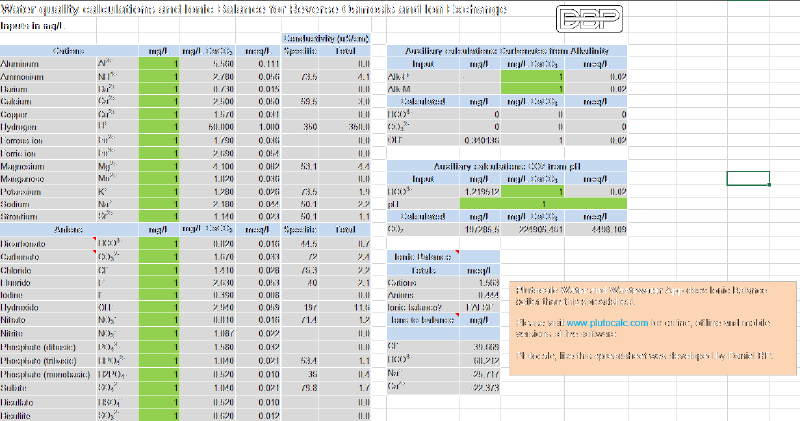Select the Hydrogen mg/L green input cell

159,127
